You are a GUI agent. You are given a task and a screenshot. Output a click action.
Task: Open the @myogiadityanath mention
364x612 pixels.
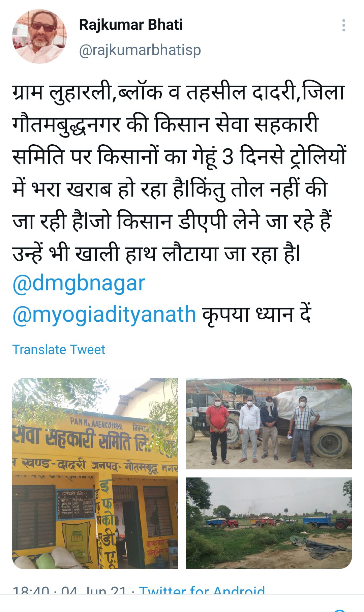[104, 315]
